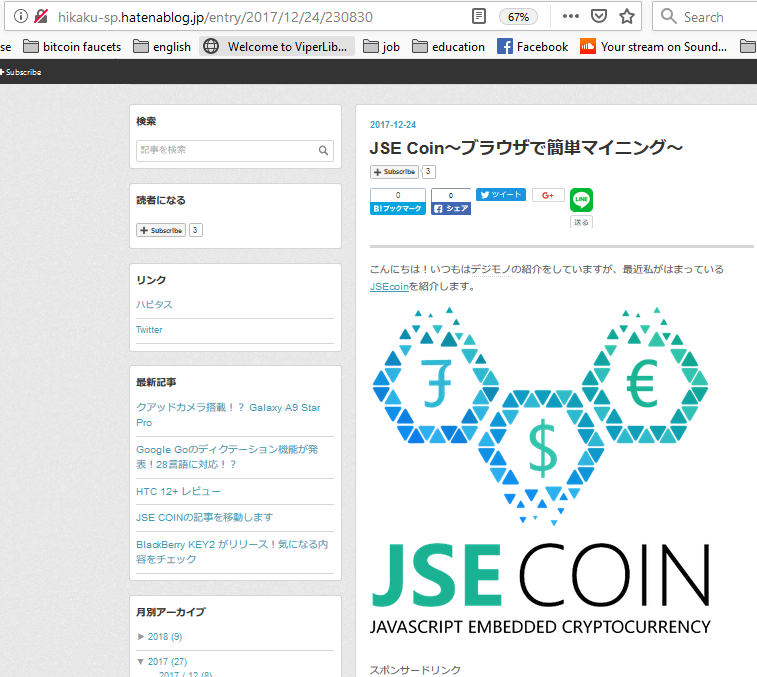Open the BlackBerry KEY2 article link
Image resolution: width=757 pixels, height=677 pixels.
point(232,551)
